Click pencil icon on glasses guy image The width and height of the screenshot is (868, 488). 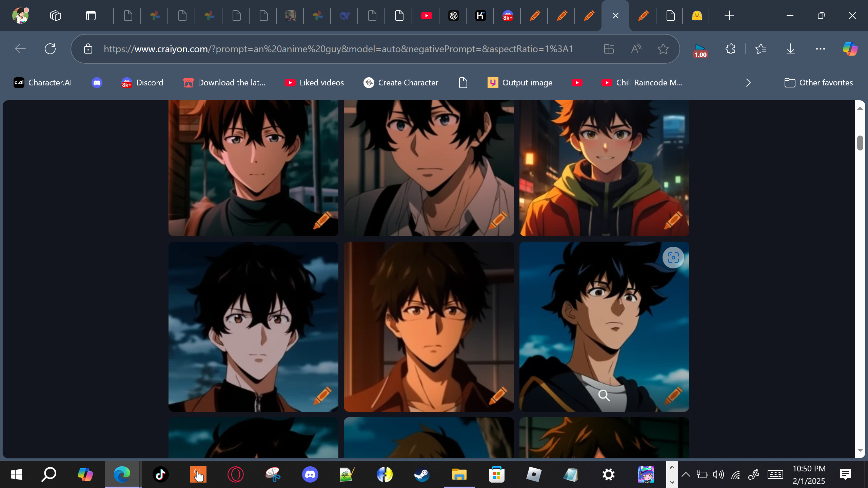[497, 395]
